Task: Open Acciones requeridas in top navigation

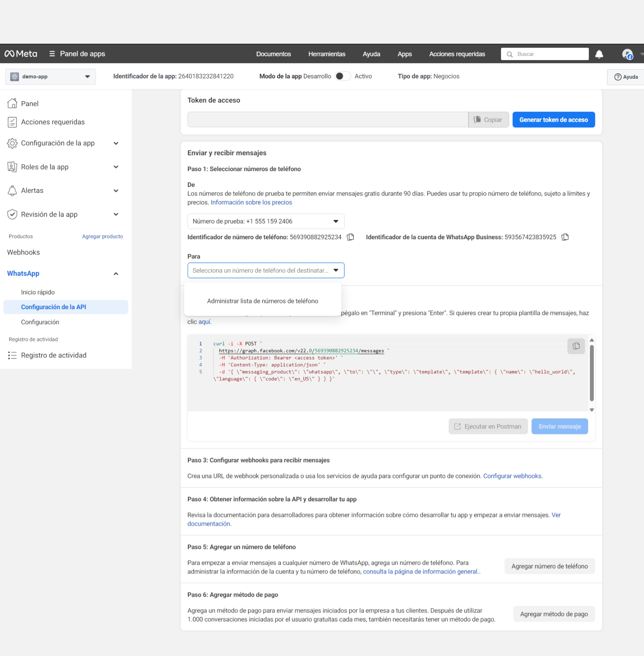Action: [457, 54]
